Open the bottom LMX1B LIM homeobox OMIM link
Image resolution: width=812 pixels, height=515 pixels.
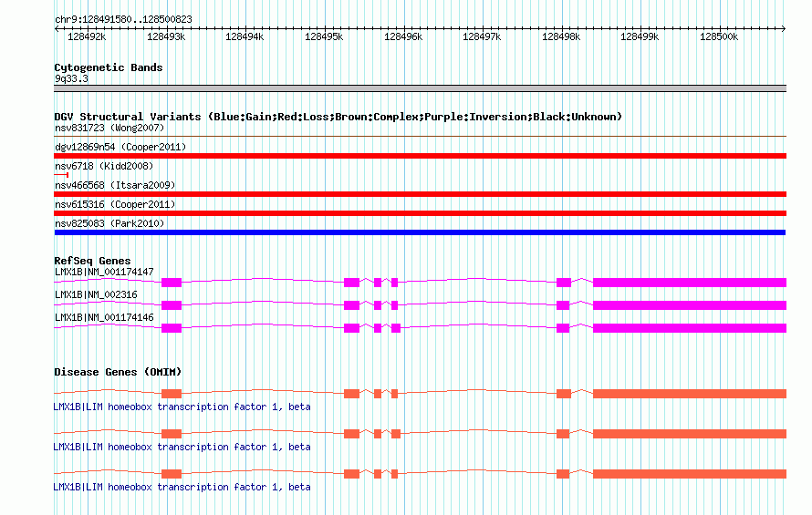[x=182, y=487]
